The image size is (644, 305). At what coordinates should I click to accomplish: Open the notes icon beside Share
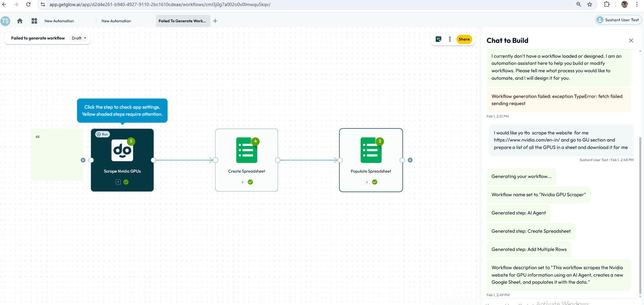[438, 39]
